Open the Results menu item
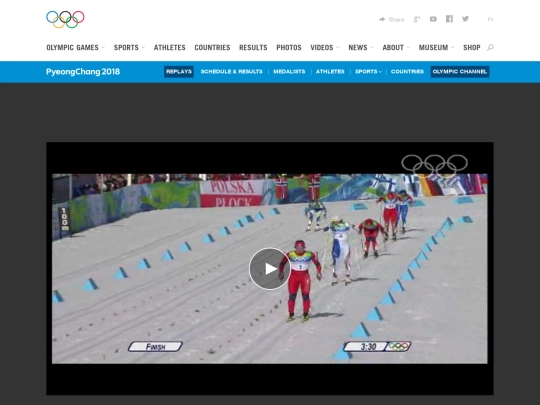This screenshot has width=540, height=405. coord(253,48)
